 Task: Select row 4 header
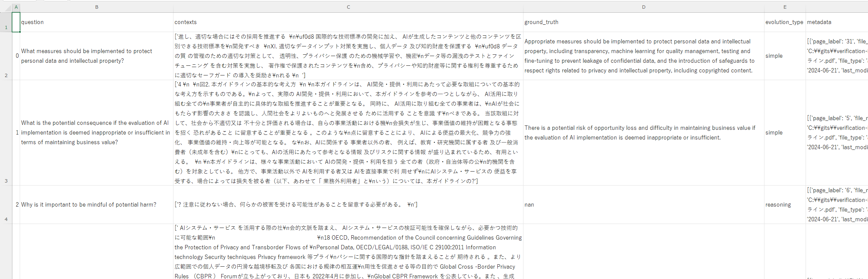coord(6,205)
